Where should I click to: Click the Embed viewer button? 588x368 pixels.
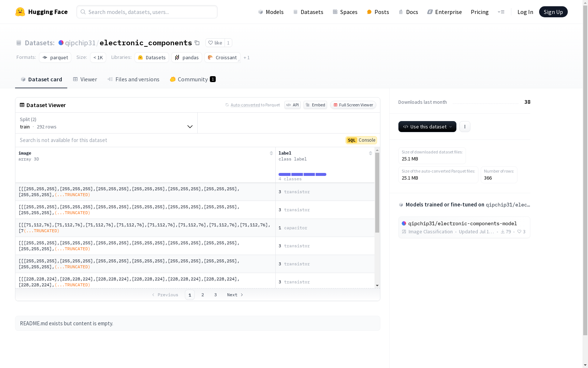[315, 105]
